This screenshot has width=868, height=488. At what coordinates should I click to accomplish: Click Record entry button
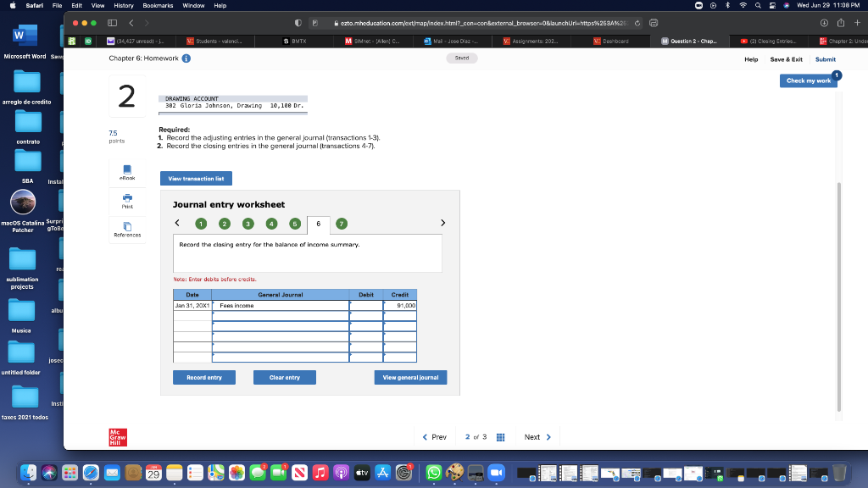[204, 377]
